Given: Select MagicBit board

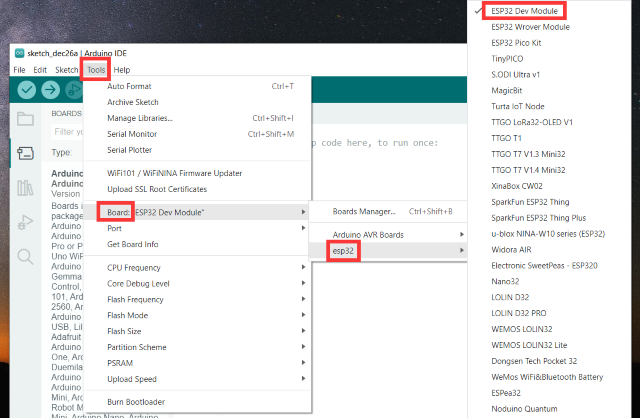Looking at the screenshot, I should [x=549, y=91].
